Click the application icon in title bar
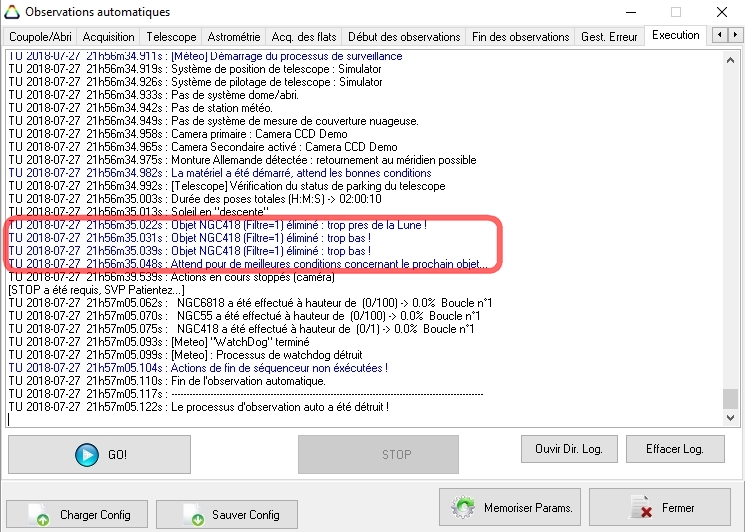The width and height of the screenshot is (745, 532). (x=12, y=12)
